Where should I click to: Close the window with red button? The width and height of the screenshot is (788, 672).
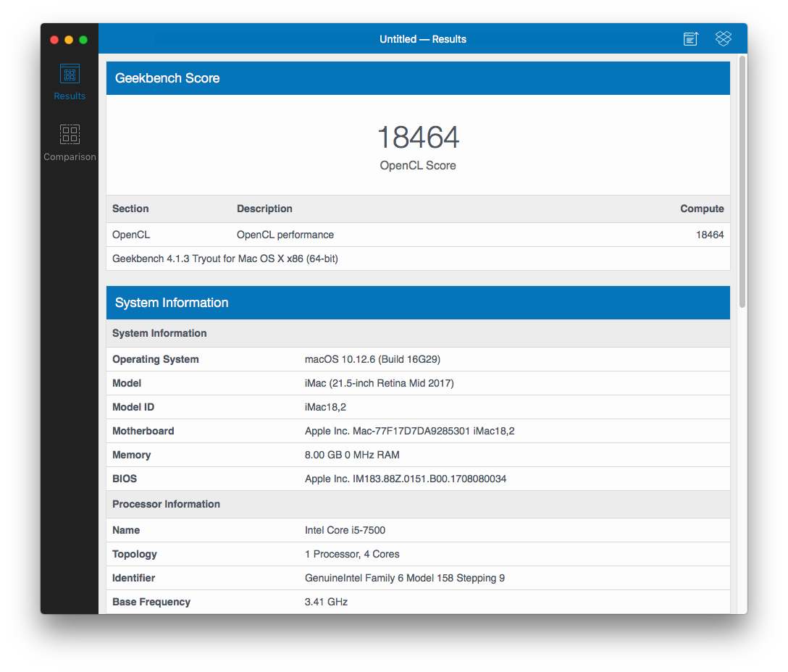point(54,40)
